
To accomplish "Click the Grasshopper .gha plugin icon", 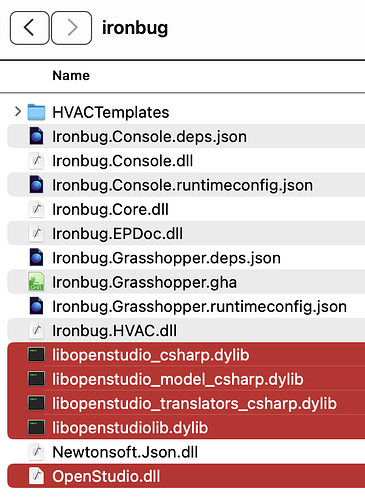I will coord(36,282).
